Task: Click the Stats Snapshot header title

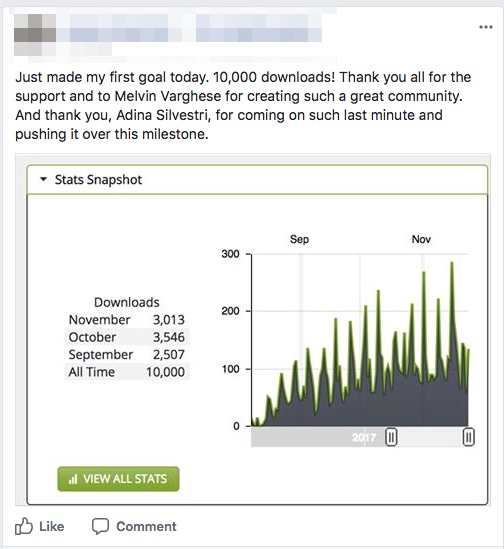Action: click(98, 180)
